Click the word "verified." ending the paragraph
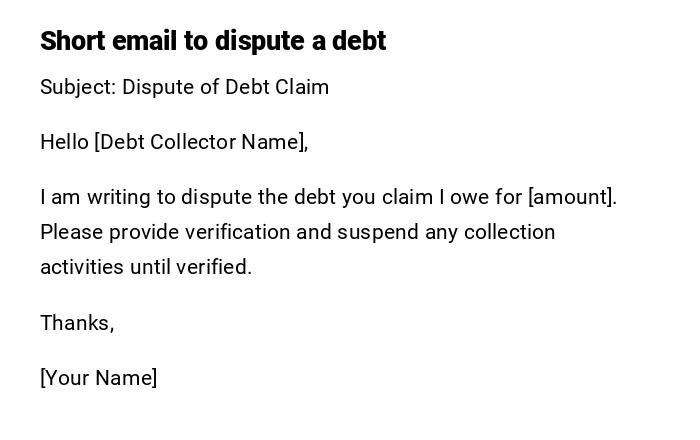 click(214, 267)
